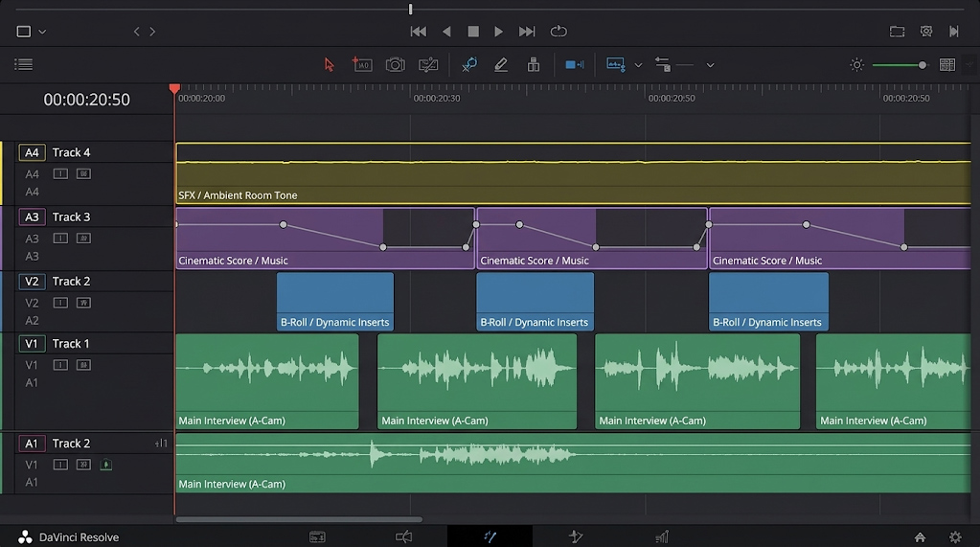Image resolution: width=980 pixels, height=547 pixels.
Task: Open the dropdown beside the viewer mode icon
Action: click(x=42, y=32)
